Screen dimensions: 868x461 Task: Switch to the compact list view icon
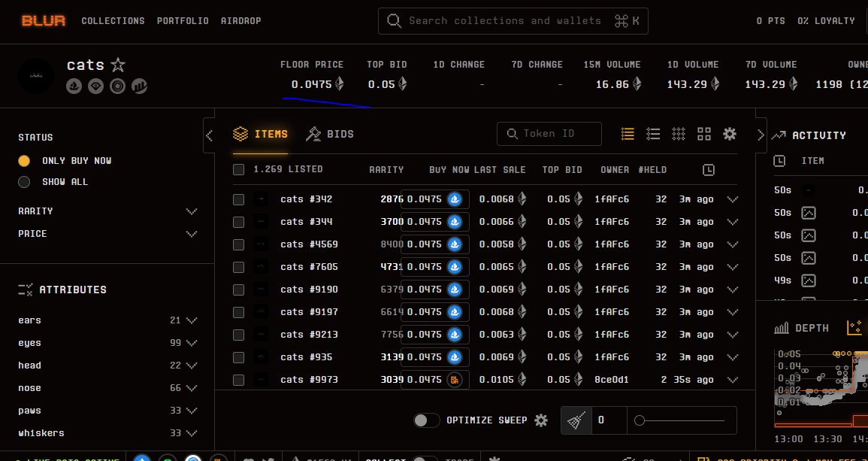pyautogui.click(x=653, y=134)
